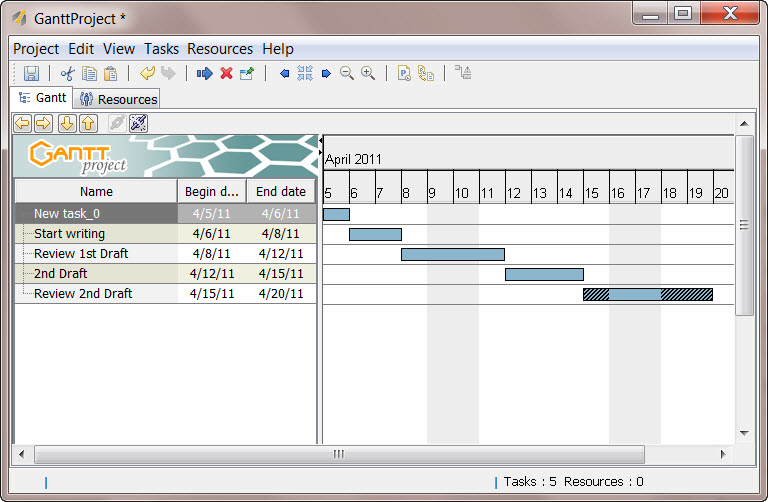Click the Paste clipboard icon
This screenshot has height=502, width=768.
[x=110, y=73]
